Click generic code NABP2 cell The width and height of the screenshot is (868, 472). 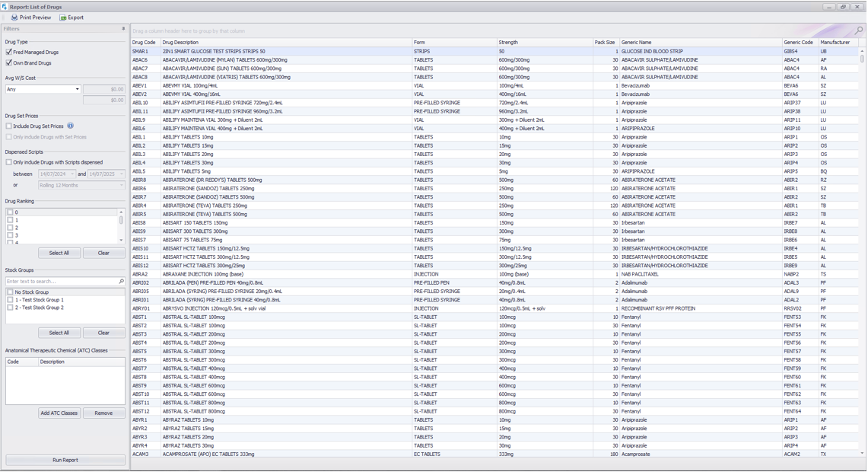point(800,274)
